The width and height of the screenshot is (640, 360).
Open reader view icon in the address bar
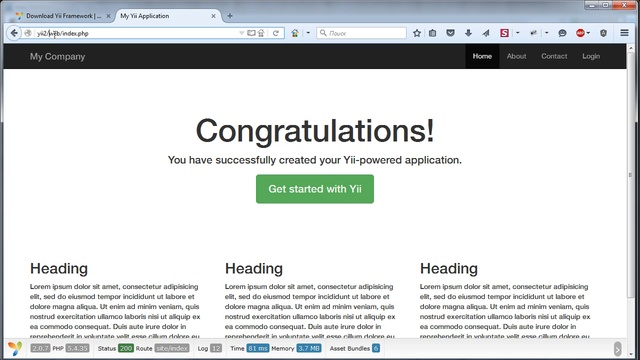tap(251, 33)
